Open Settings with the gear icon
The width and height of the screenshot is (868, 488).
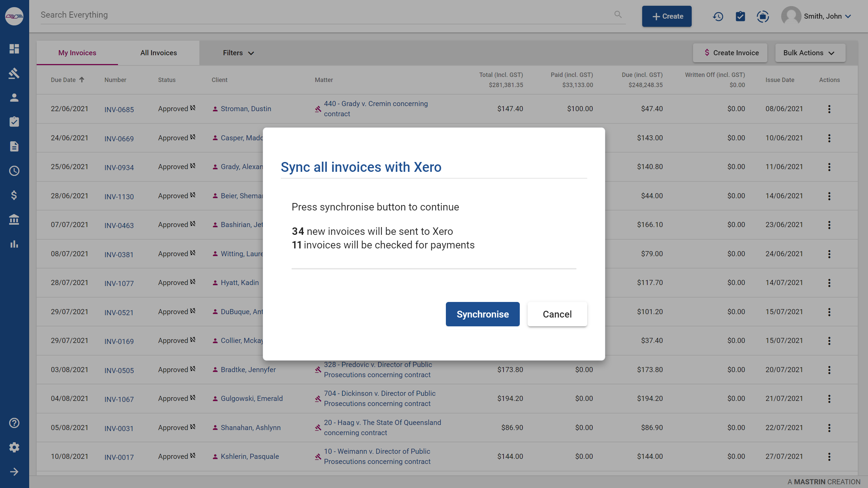coord(14,447)
